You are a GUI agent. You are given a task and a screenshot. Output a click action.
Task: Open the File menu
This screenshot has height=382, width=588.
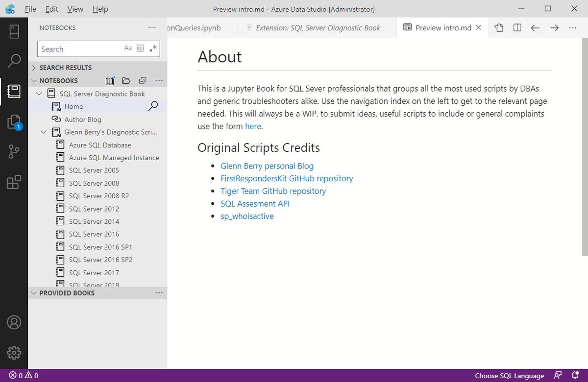tap(30, 9)
